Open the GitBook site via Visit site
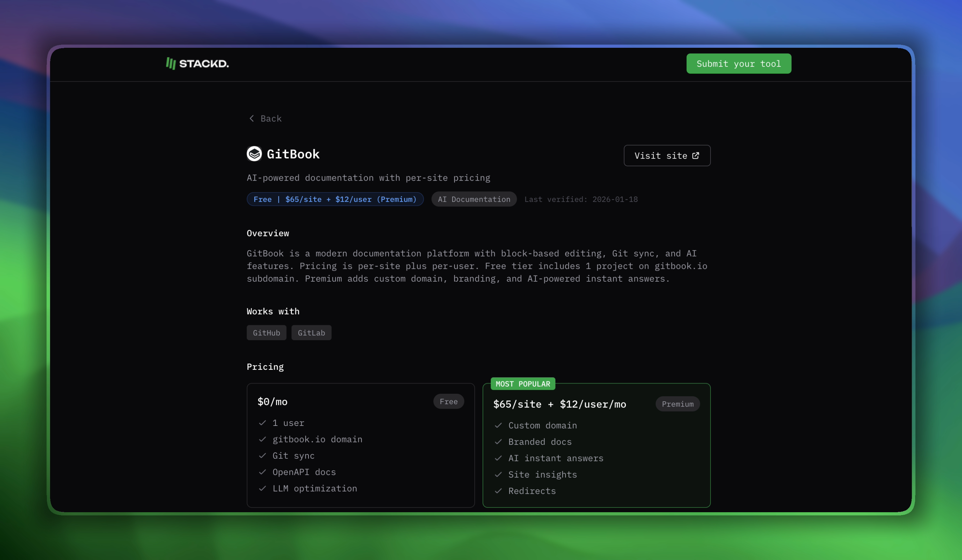The height and width of the screenshot is (560, 962). coord(667,155)
